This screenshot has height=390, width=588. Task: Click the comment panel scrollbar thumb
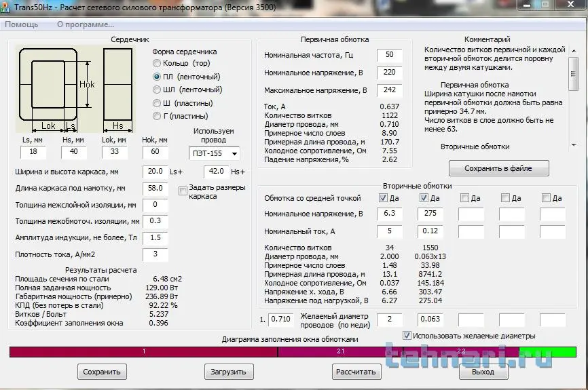coord(573,74)
